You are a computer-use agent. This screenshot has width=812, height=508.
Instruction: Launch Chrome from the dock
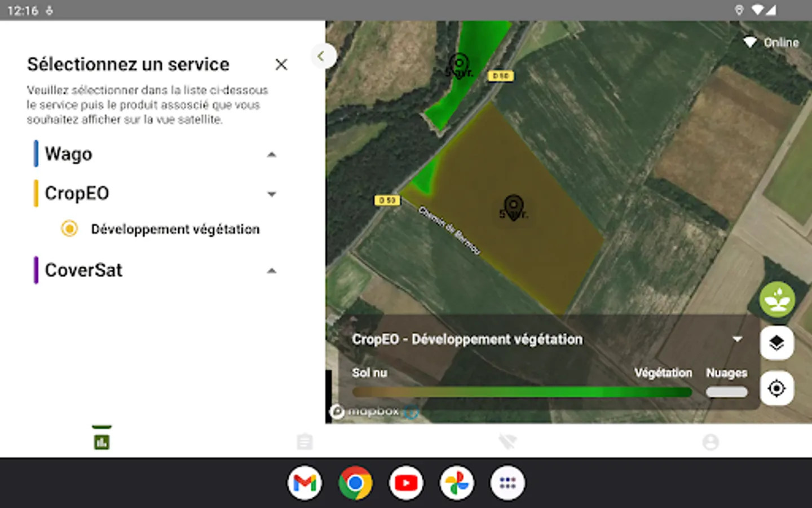[355, 483]
